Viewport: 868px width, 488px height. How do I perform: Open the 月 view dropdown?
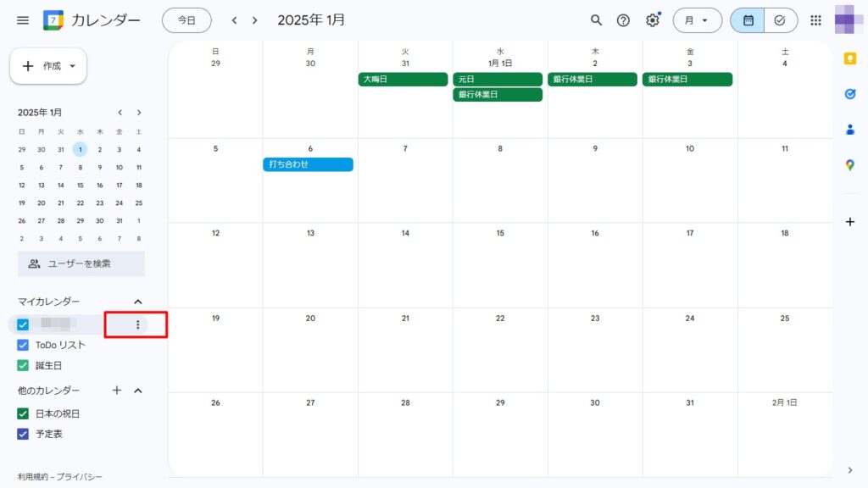697,20
